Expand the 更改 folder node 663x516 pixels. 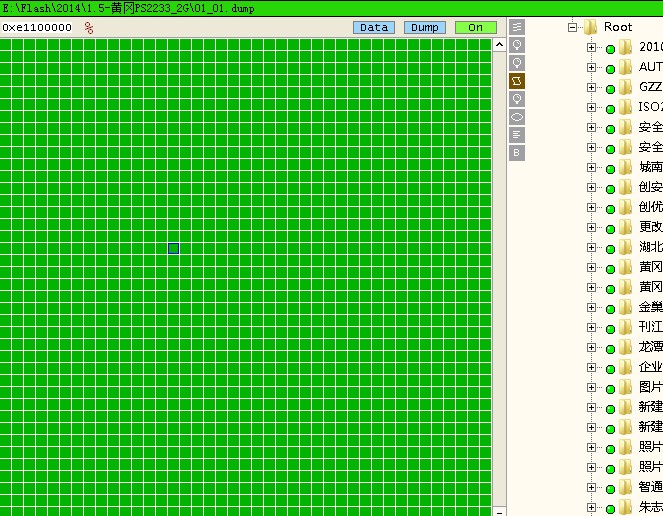[592, 228]
